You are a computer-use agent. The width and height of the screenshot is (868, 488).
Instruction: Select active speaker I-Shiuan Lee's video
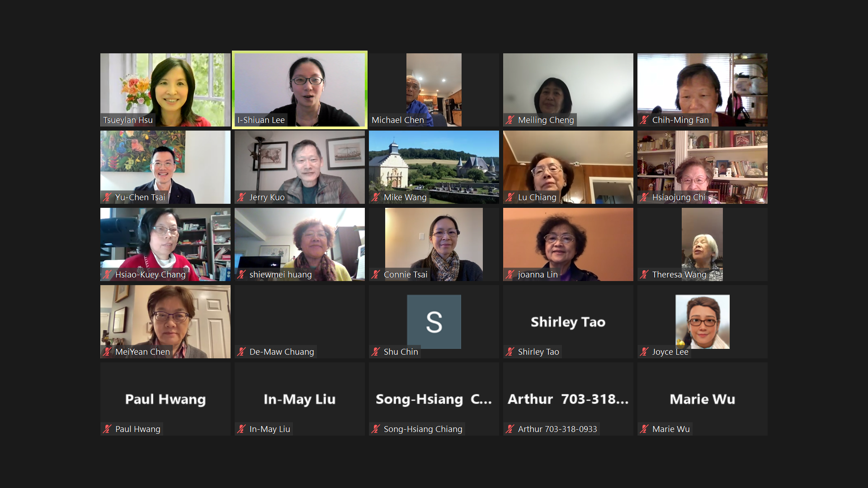(x=300, y=90)
